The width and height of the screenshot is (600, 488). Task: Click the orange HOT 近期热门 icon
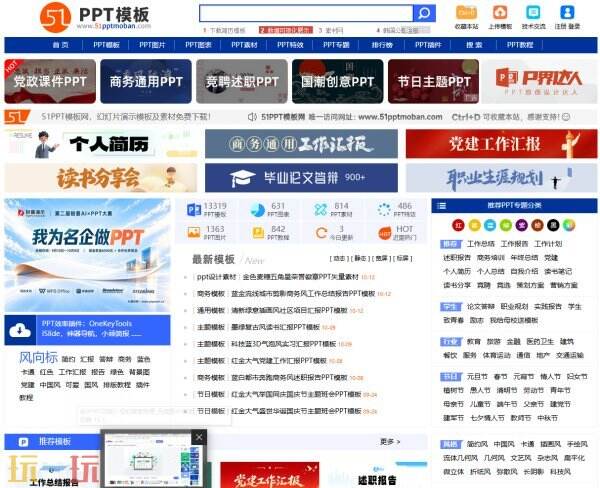[385, 233]
